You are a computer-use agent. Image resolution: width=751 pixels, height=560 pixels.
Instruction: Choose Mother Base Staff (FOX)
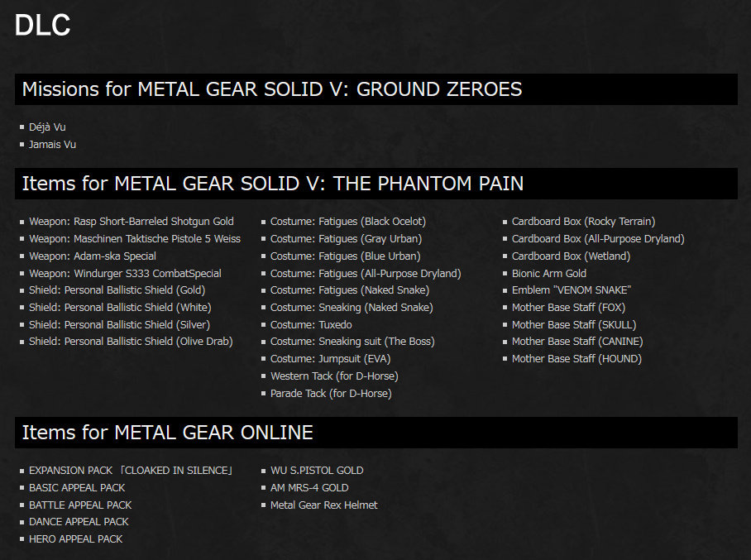[x=568, y=308]
